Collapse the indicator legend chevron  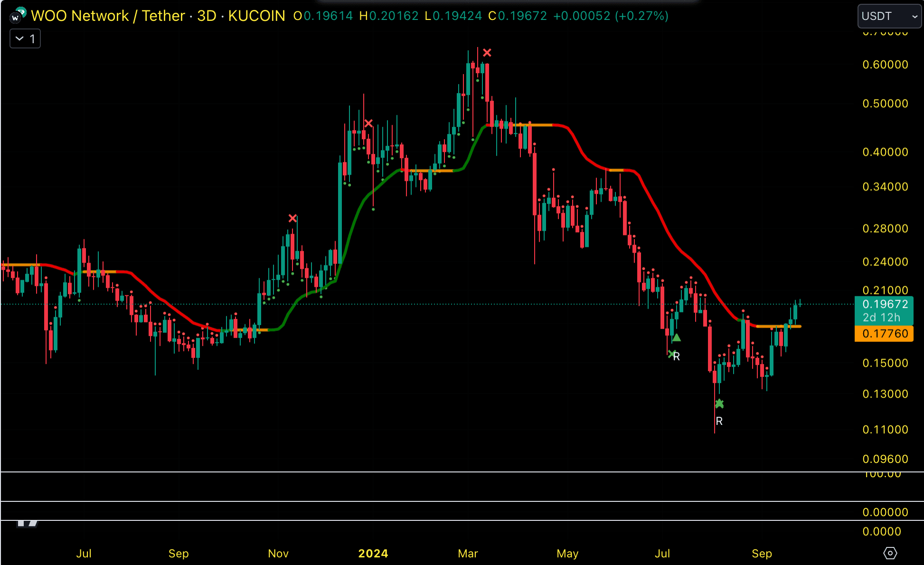click(19, 38)
